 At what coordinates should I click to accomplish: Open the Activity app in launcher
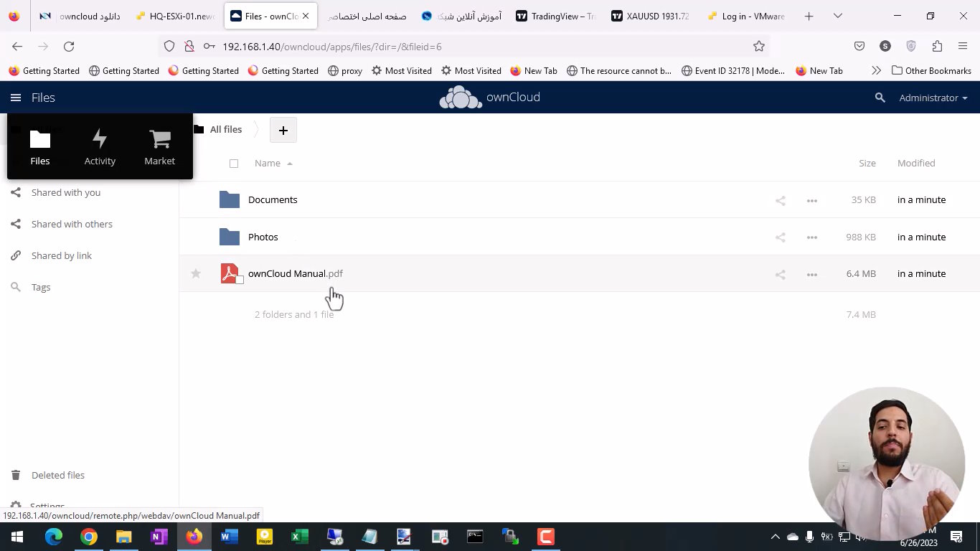(x=100, y=147)
